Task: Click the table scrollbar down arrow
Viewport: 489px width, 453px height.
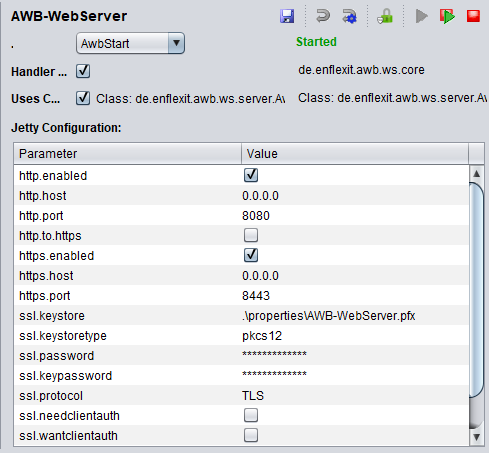Action: point(476,437)
